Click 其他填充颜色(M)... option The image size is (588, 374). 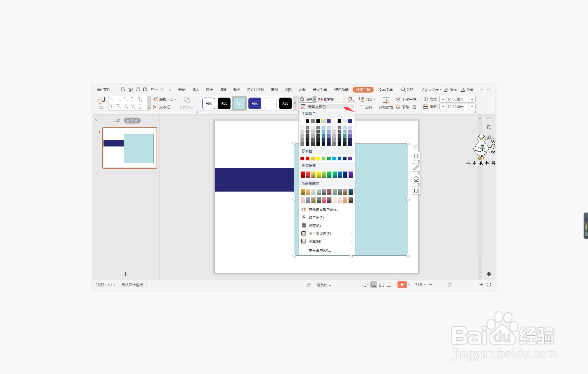(323, 210)
